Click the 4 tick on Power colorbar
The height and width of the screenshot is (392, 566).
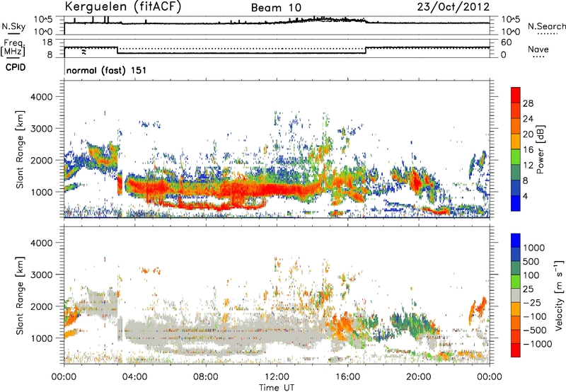coord(525,196)
